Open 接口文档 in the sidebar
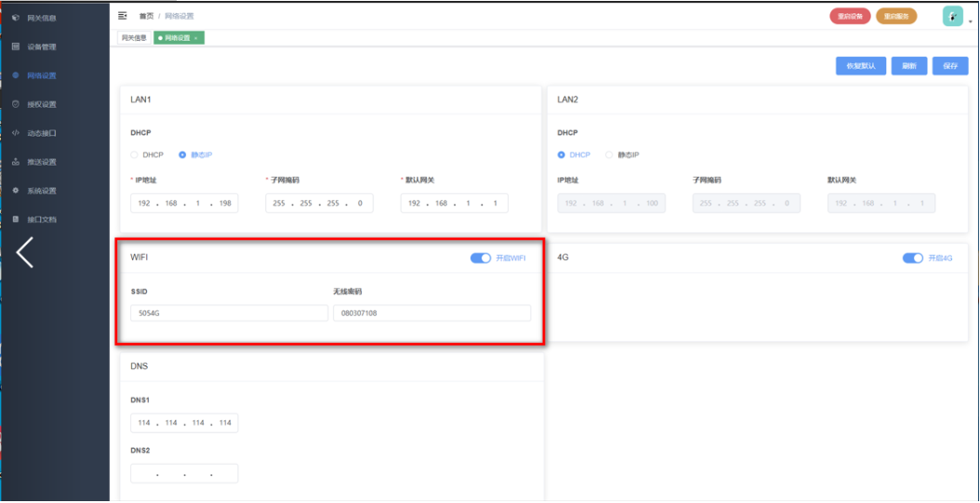Viewport: 980px width, 503px height. [x=41, y=219]
